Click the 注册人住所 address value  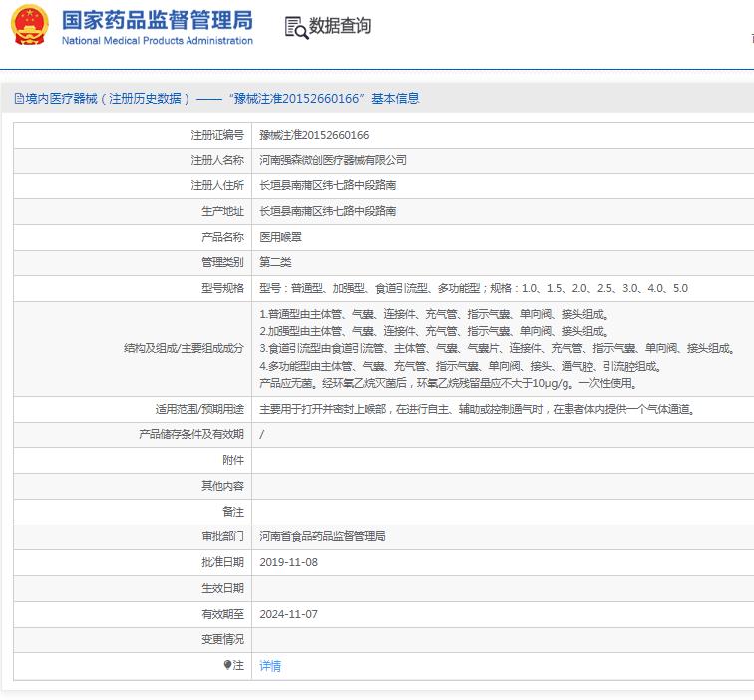(327, 185)
